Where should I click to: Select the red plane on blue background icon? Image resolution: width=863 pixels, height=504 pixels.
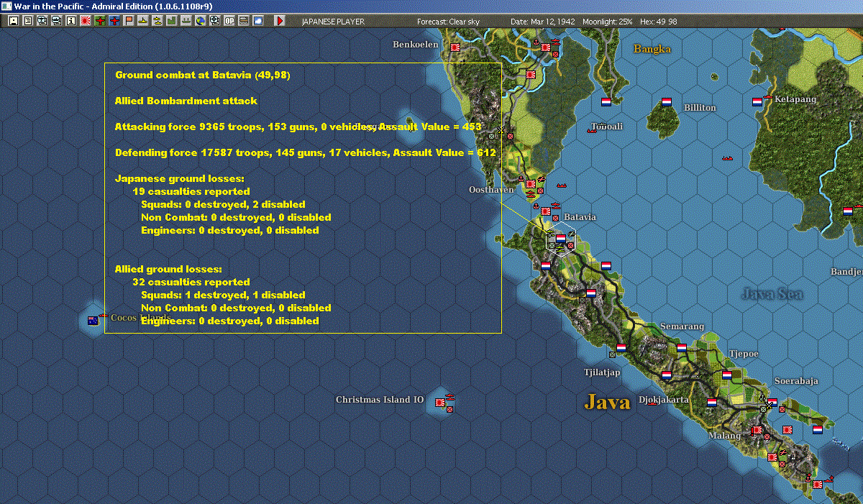(114, 21)
